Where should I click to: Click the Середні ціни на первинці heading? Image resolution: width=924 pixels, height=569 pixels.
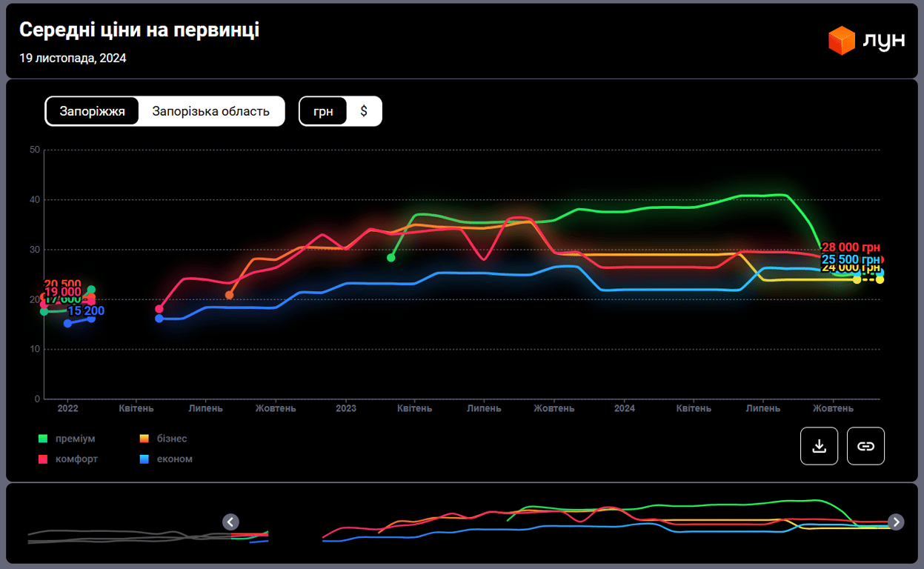coord(139,30)
